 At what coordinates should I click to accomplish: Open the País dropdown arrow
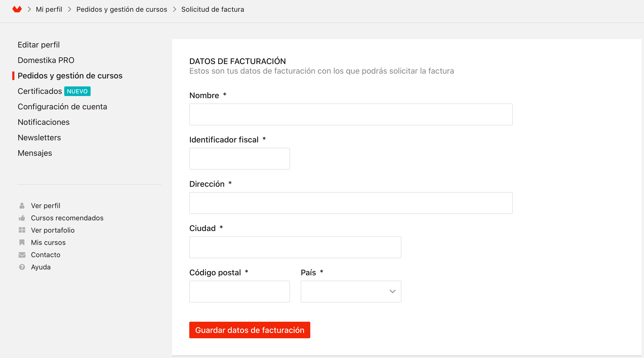392,291
